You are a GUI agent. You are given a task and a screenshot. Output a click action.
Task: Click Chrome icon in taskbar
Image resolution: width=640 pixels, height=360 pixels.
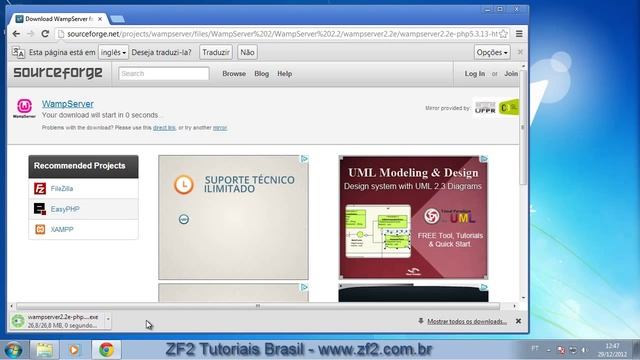coord(106,350)
